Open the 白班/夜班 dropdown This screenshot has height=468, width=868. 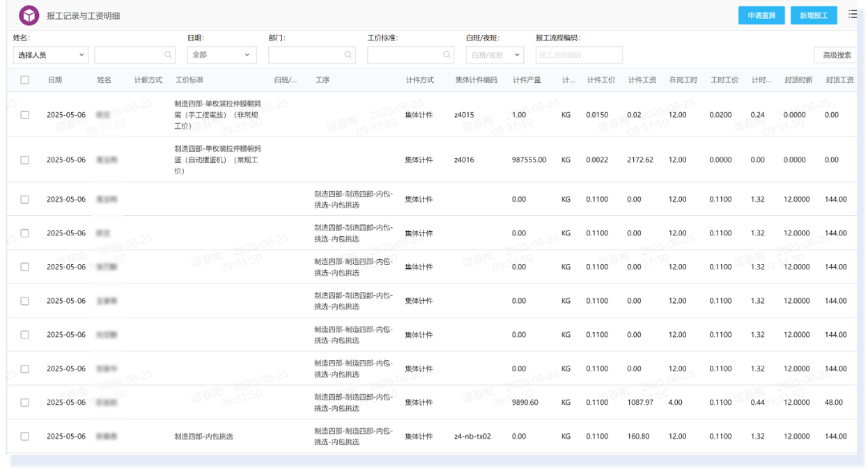click(x=495, y=55)
